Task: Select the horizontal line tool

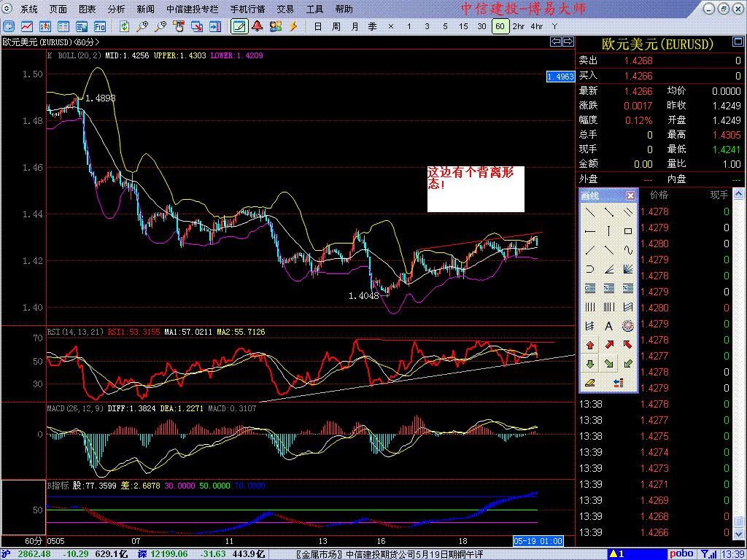Action: click(589, 231)
